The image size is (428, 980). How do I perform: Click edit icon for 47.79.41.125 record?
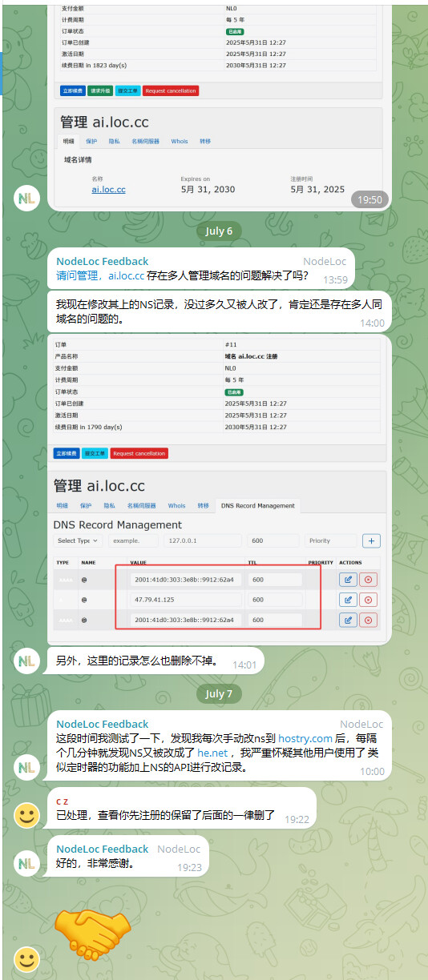[349, 599]
